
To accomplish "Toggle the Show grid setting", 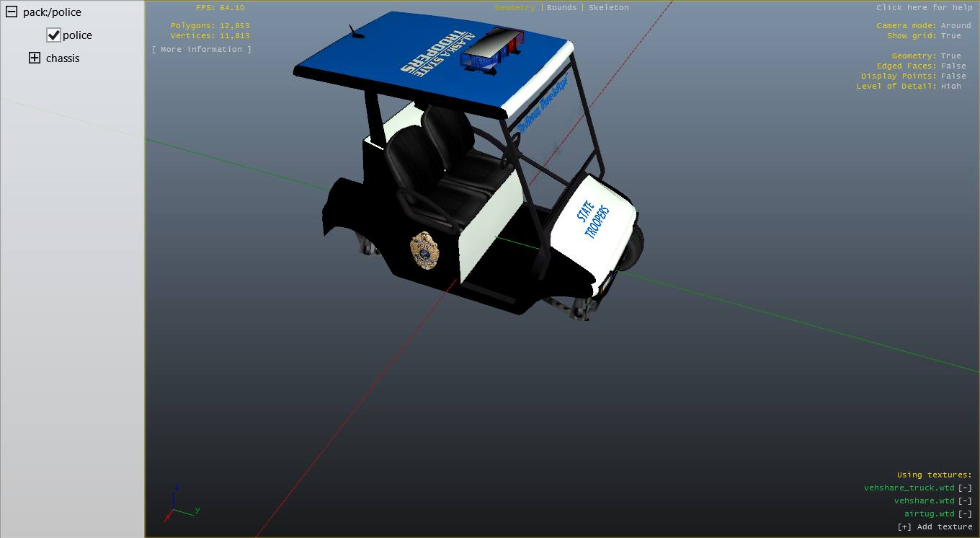I will [x=950, y=36].
